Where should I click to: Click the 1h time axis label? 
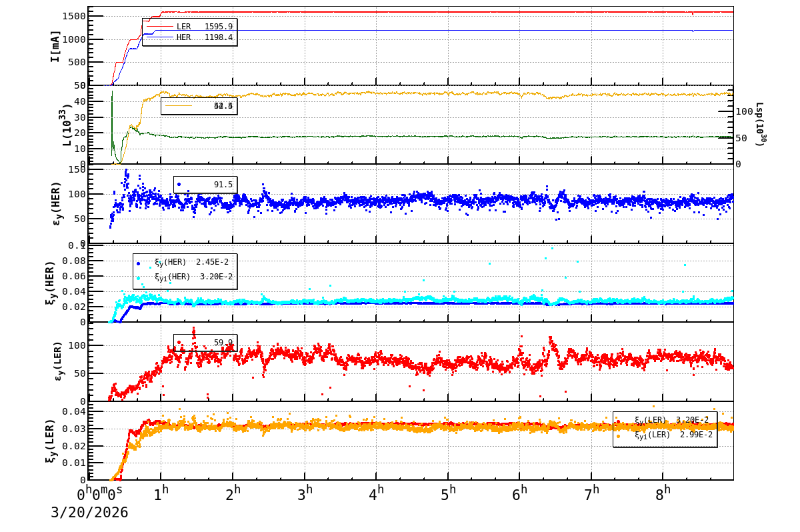pos(161,493)
